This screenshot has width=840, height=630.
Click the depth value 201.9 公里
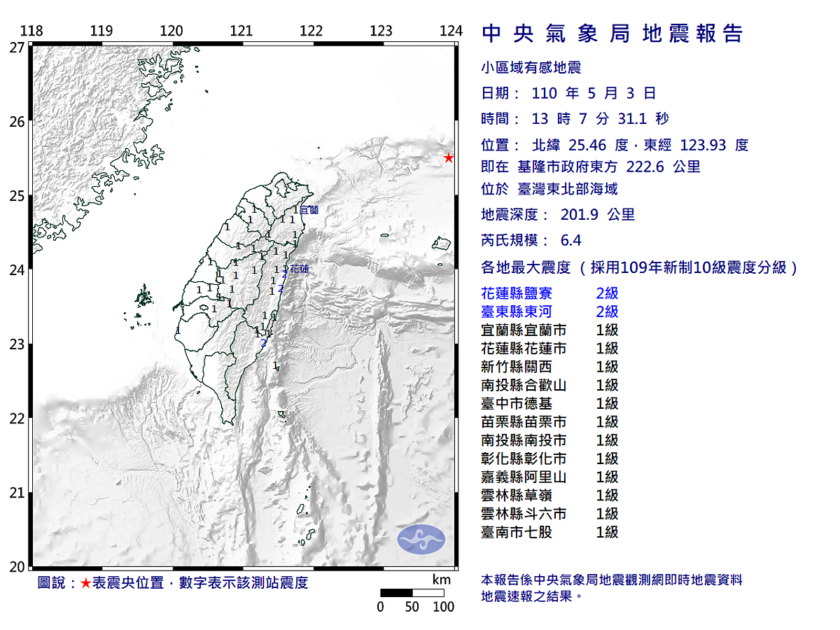click(x=598, y=215)
